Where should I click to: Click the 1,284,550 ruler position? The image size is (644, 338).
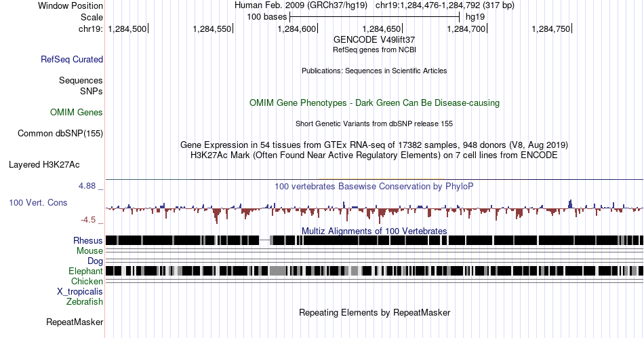pos(213,29)
